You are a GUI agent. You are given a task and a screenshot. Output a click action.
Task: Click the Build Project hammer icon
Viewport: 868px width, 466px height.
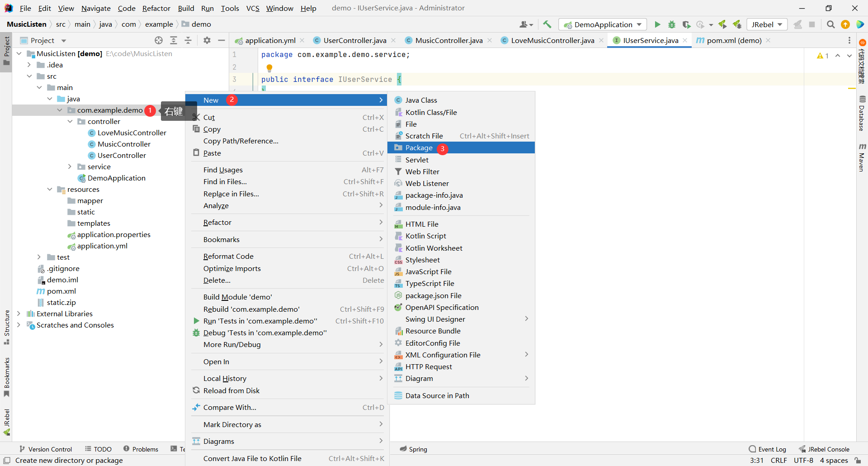(x=547, y=24)
